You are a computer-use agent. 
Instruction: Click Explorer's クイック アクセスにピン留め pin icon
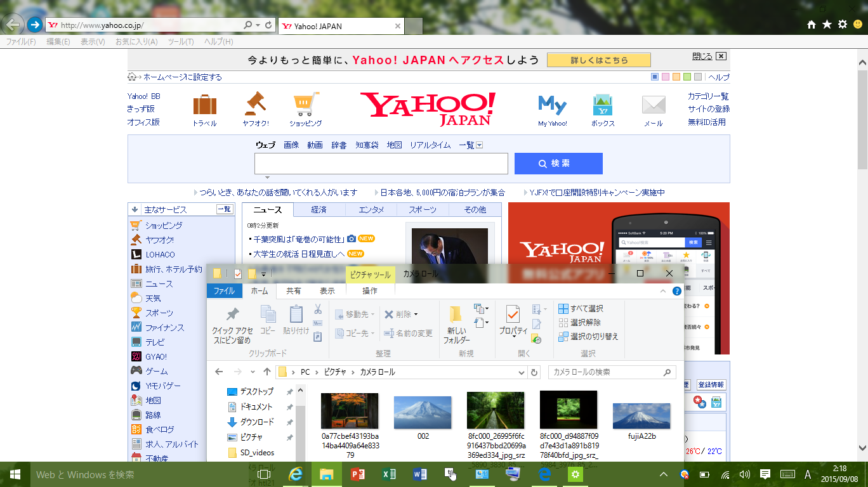pos(233,314)
